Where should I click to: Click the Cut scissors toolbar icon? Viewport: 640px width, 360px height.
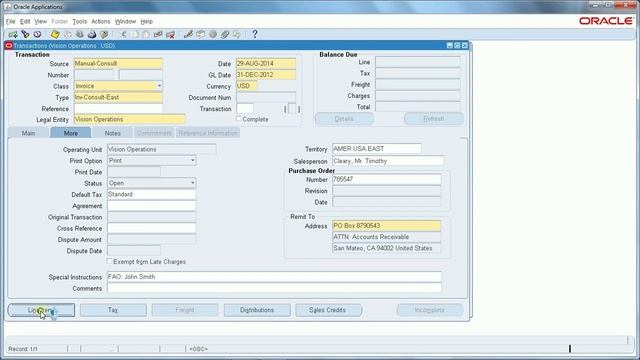point(123,35)
